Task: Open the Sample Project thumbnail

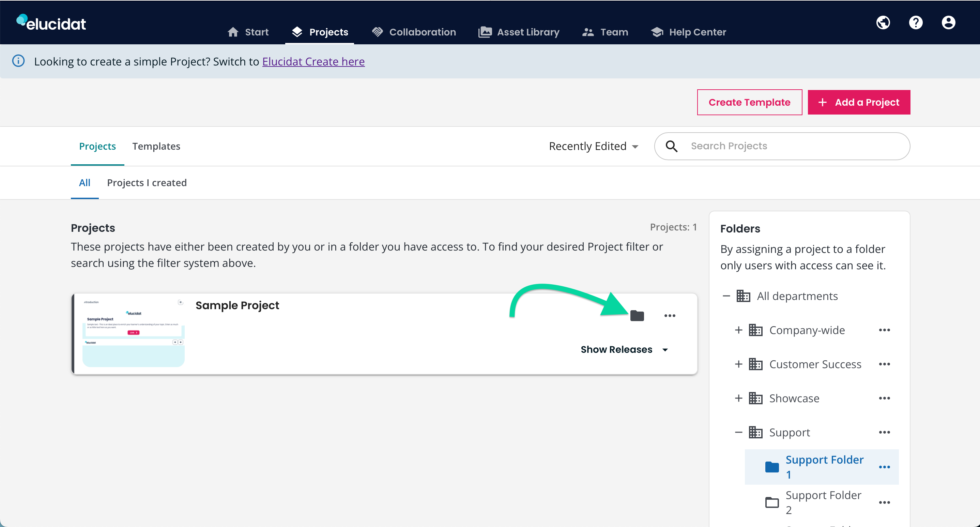Action: click(x=133, y=333)
